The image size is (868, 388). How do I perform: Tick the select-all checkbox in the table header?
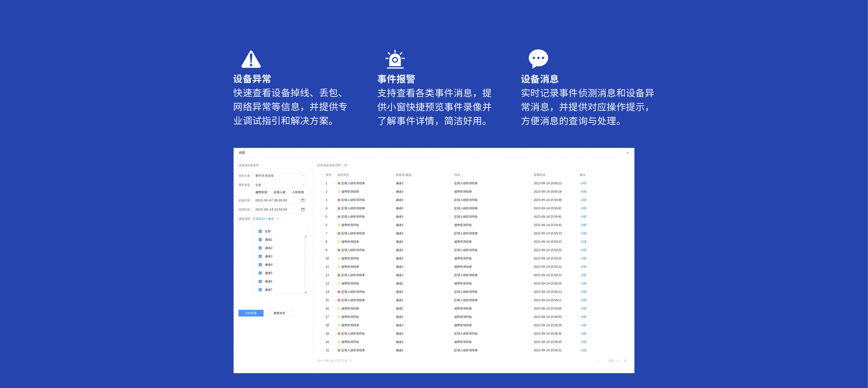pos(321,175)
